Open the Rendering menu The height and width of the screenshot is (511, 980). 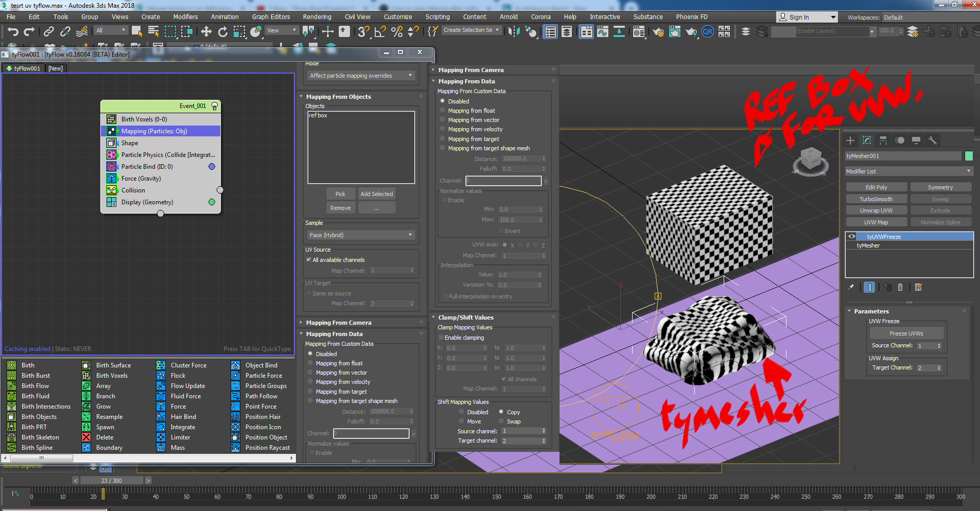point(317,17)
